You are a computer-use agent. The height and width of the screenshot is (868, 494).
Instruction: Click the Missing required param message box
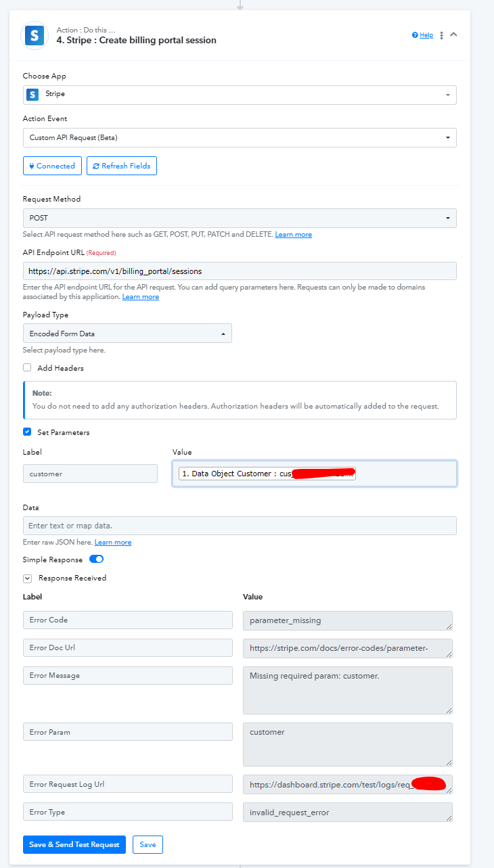click(x=348, y=690)
